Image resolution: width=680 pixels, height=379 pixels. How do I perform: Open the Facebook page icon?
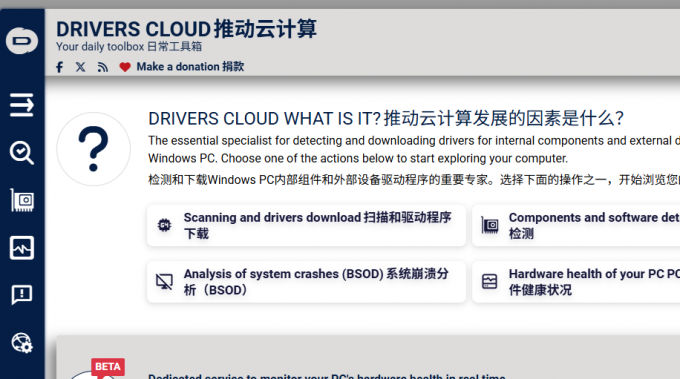(x=59, y=67)
